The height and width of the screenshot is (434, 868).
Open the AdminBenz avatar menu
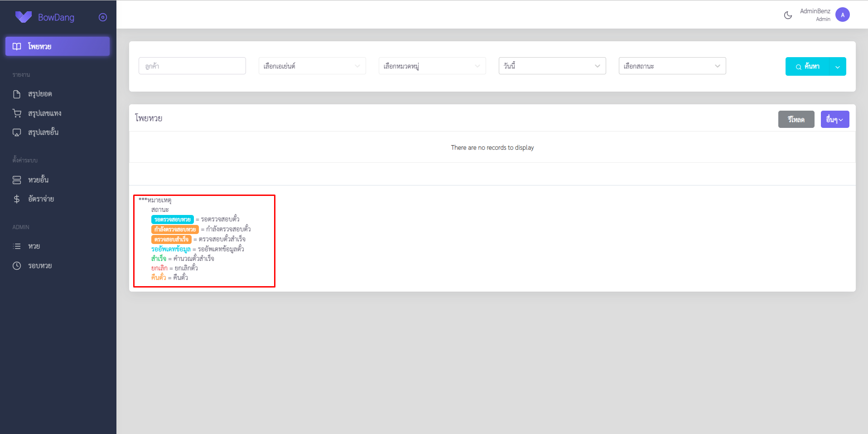pos(842,15)
